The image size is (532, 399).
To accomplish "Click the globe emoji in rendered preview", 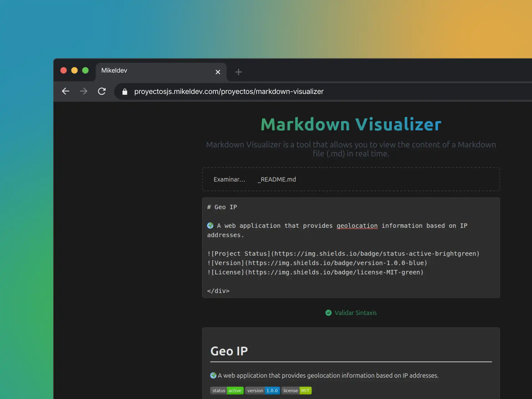I will coord(213,375).
